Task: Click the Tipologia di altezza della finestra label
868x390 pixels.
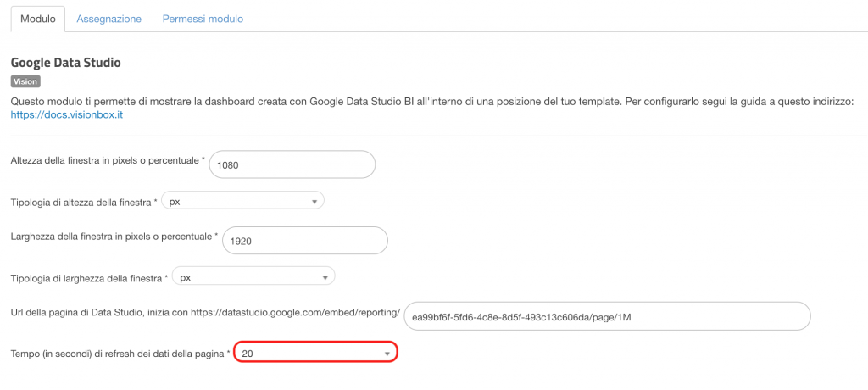Action: tap(84, 202)
